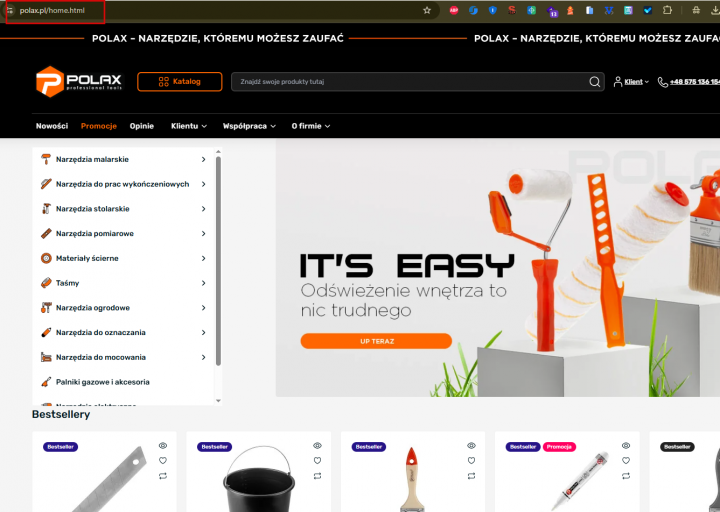Screen dimensions: 720x512
Task: Open Palniki gazowe i akcesoria category
Action: [103, 382]
